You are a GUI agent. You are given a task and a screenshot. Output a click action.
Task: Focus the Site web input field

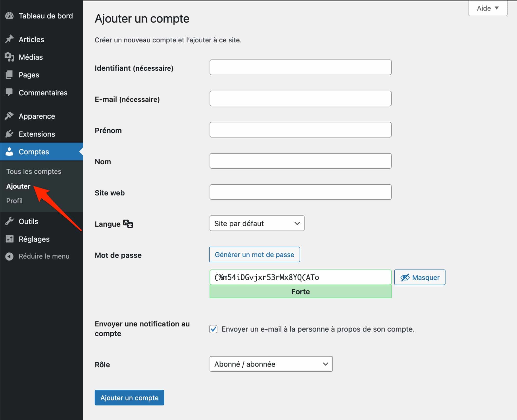click(300, 192)
